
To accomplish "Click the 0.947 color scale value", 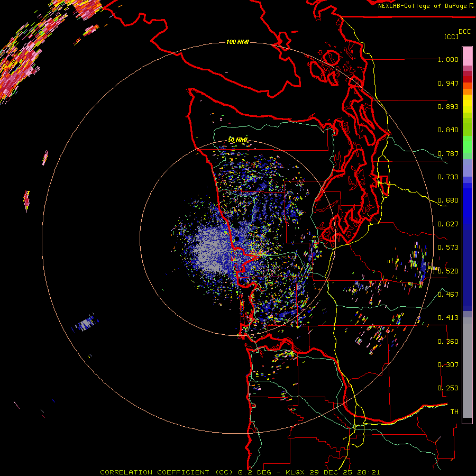I will 448,83.
